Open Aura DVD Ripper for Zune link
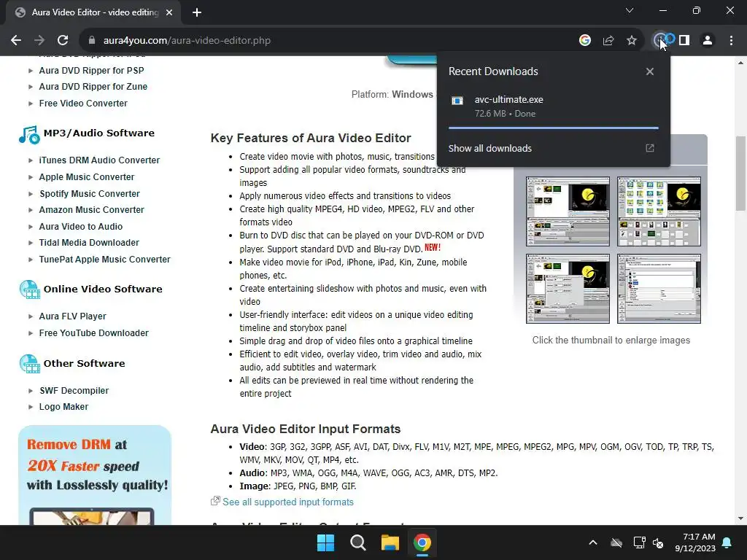747x560 pixels. click(93, 87)
